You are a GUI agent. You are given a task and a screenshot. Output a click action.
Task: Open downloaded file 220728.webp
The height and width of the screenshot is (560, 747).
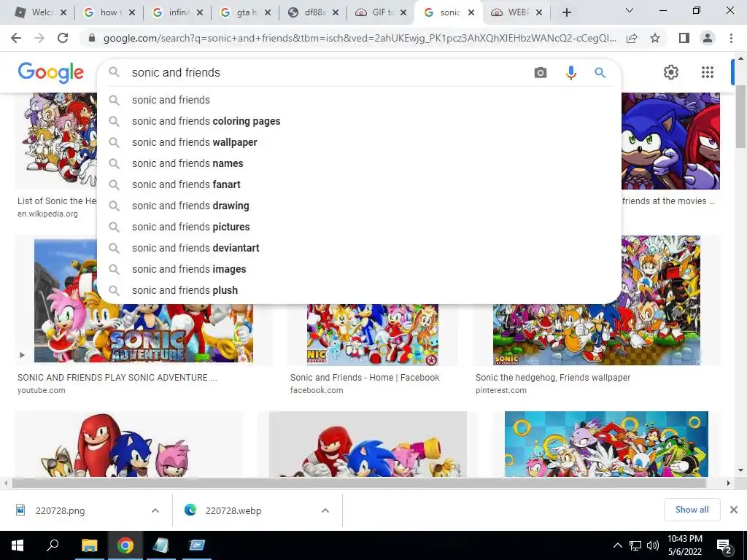click(x=233, y=511)
